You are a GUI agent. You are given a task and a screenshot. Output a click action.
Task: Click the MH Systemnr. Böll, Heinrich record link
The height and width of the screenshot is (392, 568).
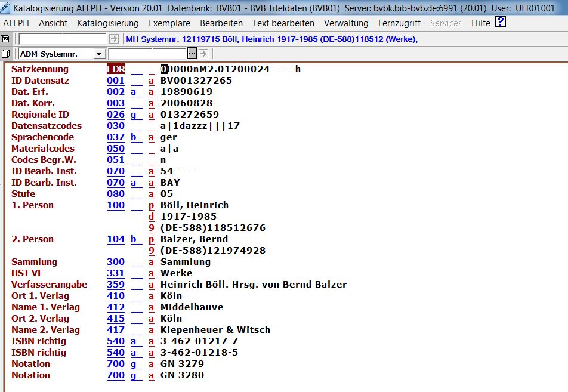(x=271, y=39)
